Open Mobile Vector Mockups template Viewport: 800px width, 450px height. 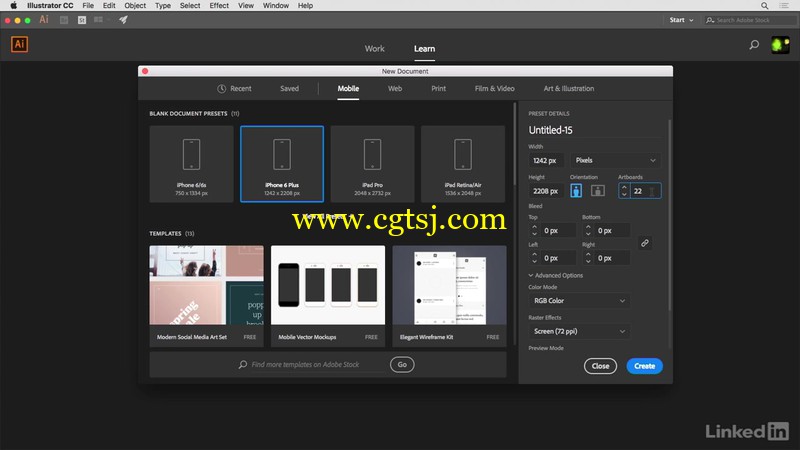pyautogui.click(x=328, y=296)
